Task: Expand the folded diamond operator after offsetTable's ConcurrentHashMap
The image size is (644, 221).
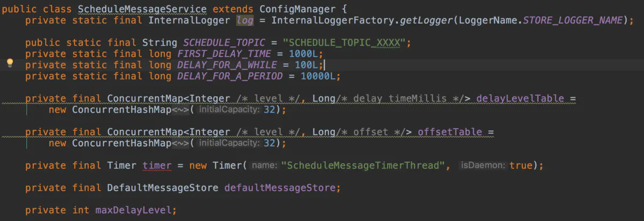Action: click(180, 143)
